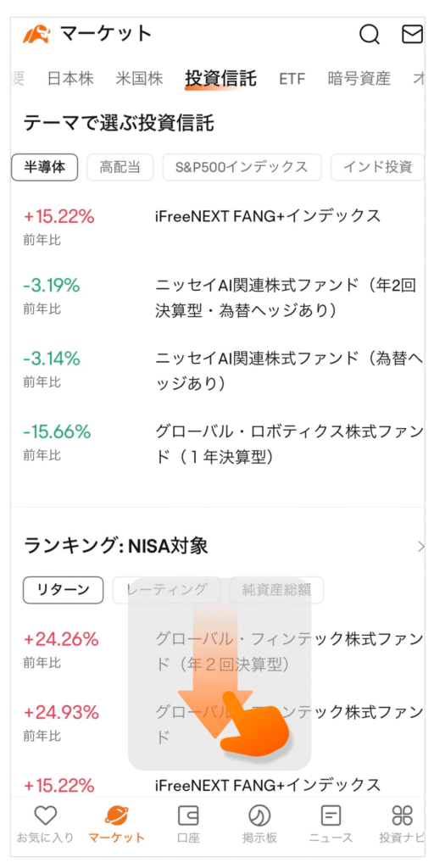Open search with the magnifier icon
Viewport: 434px width, 868px height.
pyautogui.click(x=370, y=34)
